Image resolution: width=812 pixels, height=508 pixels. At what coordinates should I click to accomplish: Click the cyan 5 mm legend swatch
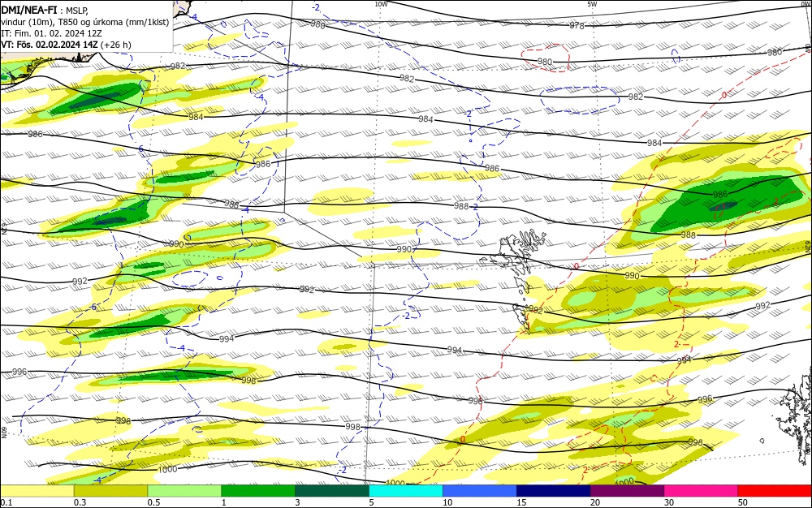click(x=406, y=491)
